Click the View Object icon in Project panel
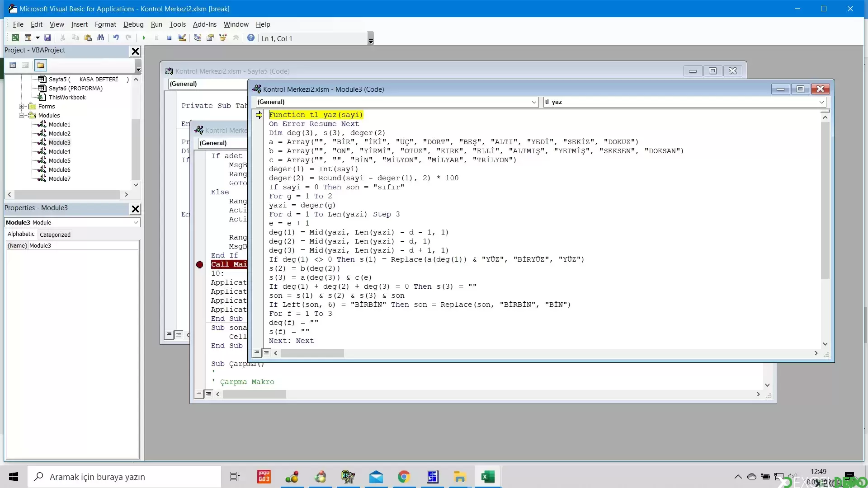 [25, 66]
